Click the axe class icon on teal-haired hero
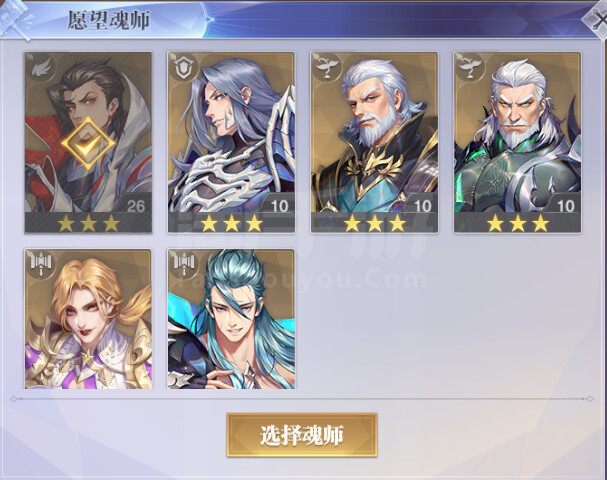 (183, 264)
